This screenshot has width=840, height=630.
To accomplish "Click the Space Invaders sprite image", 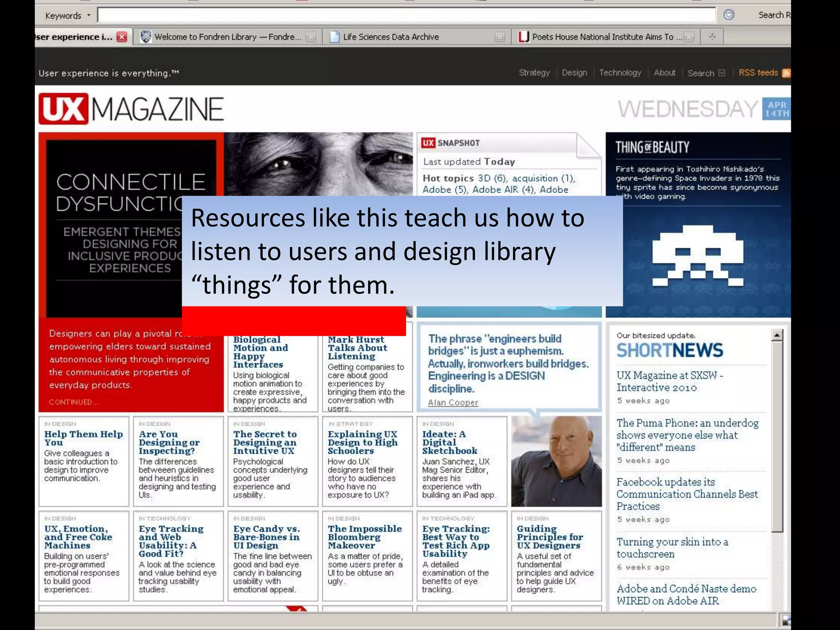I will click(698, 256).
